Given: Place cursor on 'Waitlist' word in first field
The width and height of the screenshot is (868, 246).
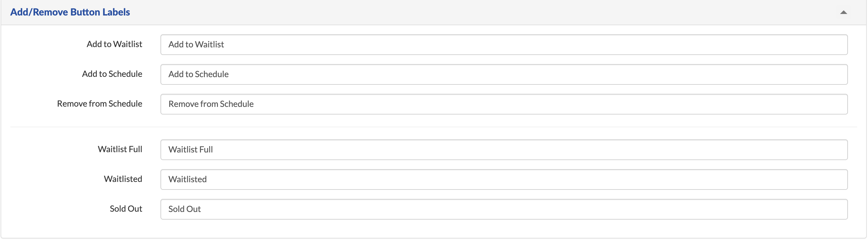Looking at the screenshot, I should tap(209, 44).
